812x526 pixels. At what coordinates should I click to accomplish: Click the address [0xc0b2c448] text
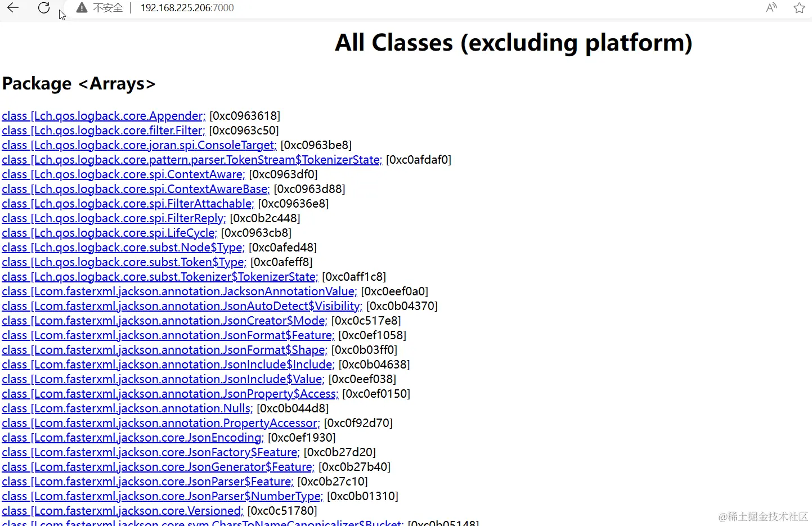click(x=265, y=218)
